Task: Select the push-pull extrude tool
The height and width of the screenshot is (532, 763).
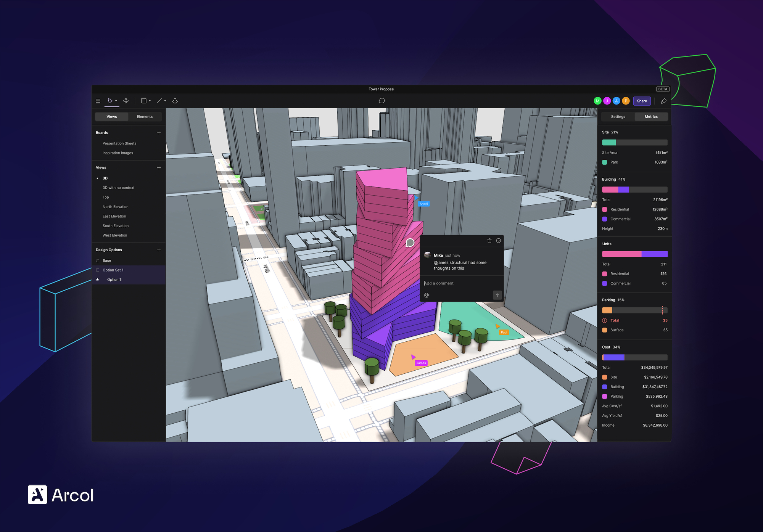Action: [x=175, y=101]
